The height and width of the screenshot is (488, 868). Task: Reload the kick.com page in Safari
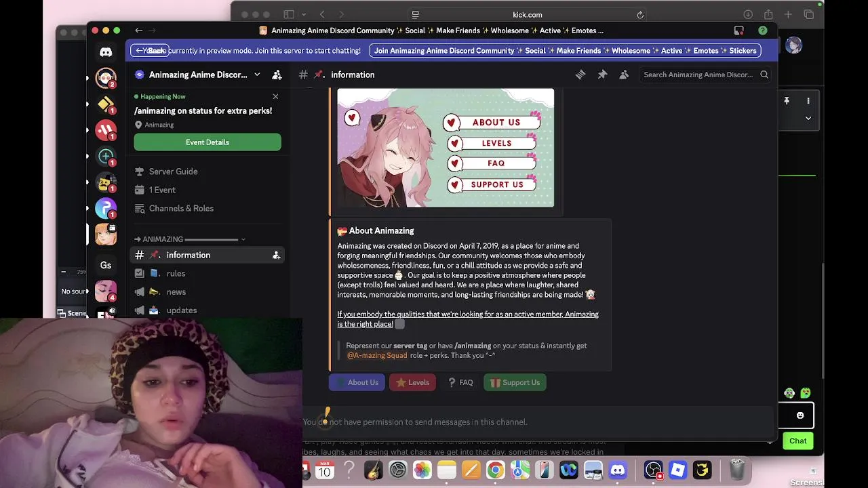click(639, 14)
